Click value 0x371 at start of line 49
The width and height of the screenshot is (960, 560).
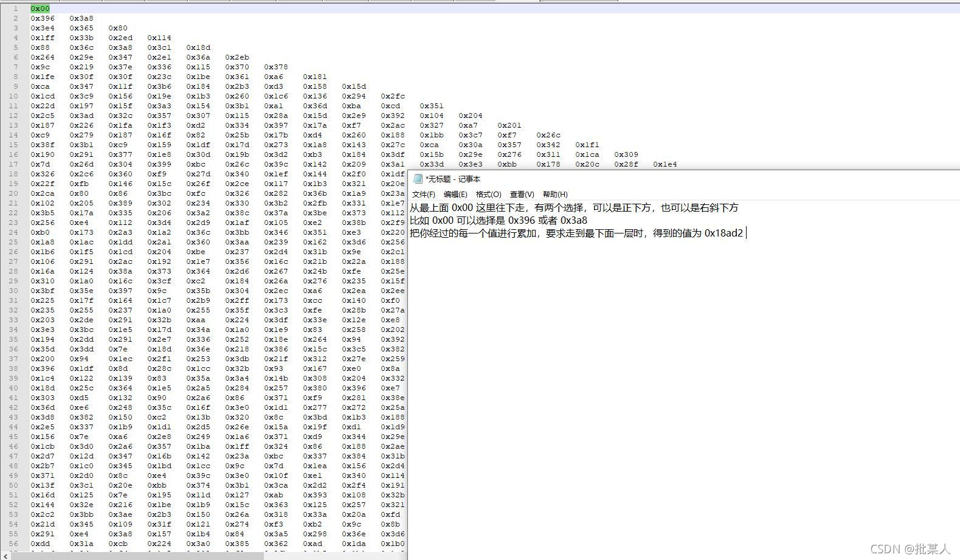43,475
